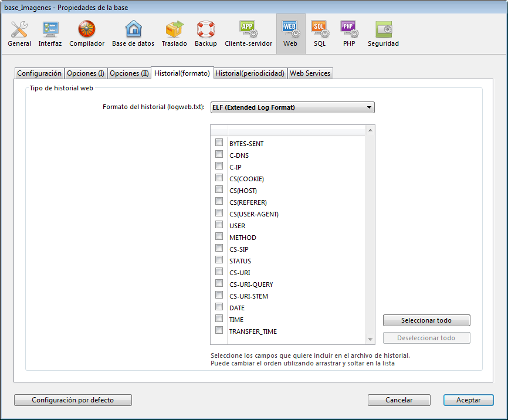
Task: Open the Backup settings section
Action: pyautogui.click(x=206, y=33)
